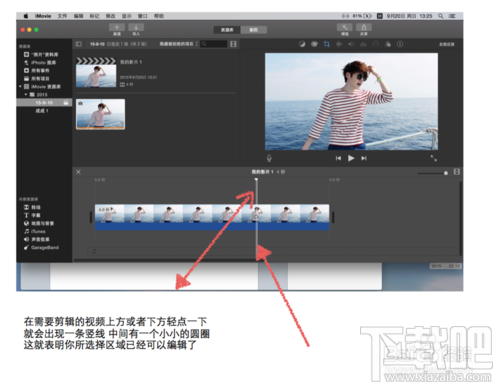The height and width of the screenshot is (387, 500).
Task: Select All Projects in the sidebar
Action: [37, 78]
